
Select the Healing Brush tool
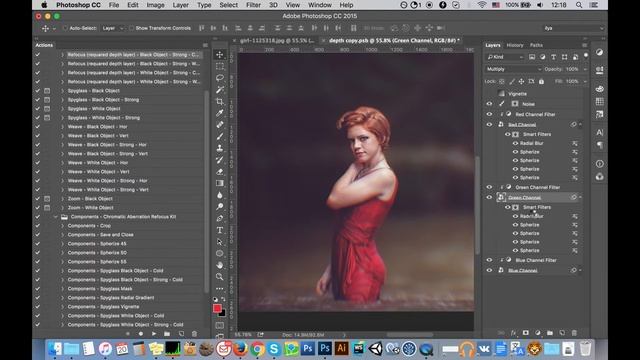coord(220,124)
